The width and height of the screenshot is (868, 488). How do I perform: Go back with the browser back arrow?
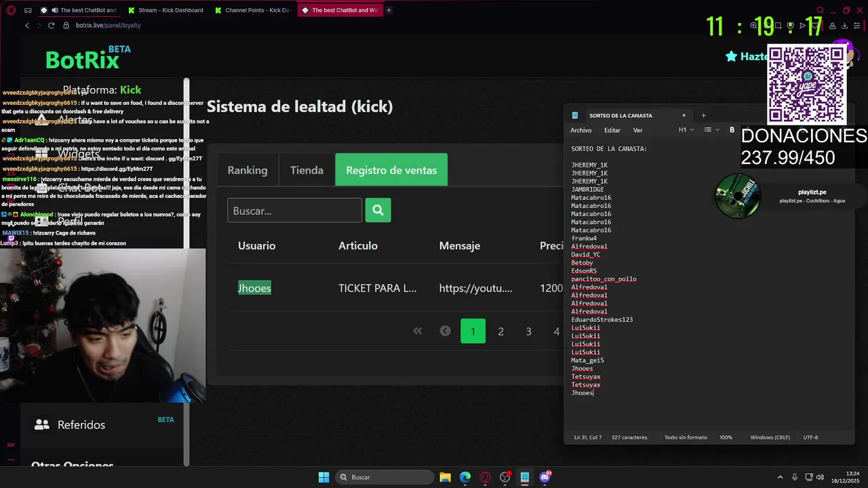pyautogui.click(x=27, y=25)
